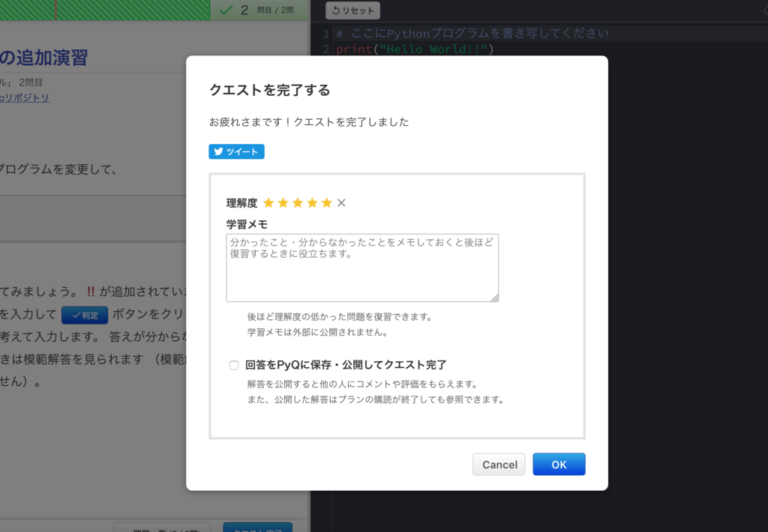The image size is (768, 532).
Task: Set understanding rating to one star
Action: point(268,202)
